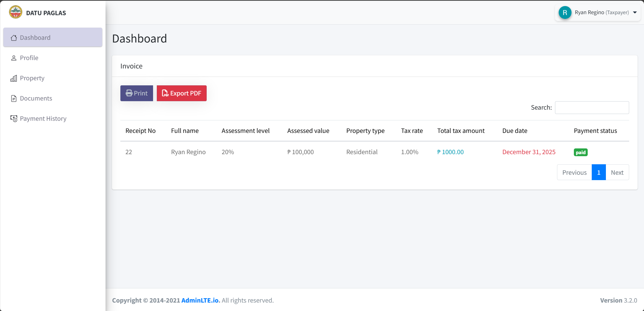The image size is (644, 311).
Task: Click the Property building icon
Action: (x=14, y=78)
